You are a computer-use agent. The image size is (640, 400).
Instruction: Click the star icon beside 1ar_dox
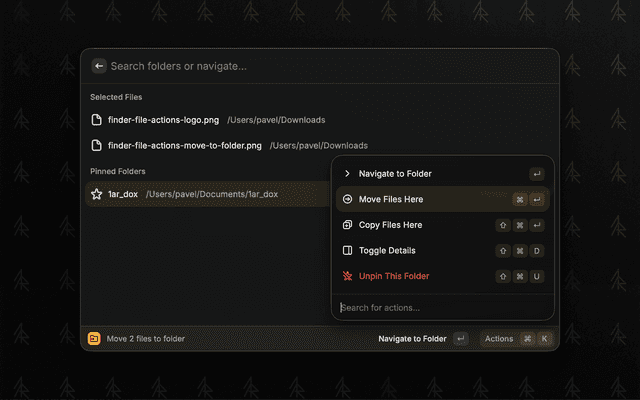pyautogui.click(x=97, y=194)
